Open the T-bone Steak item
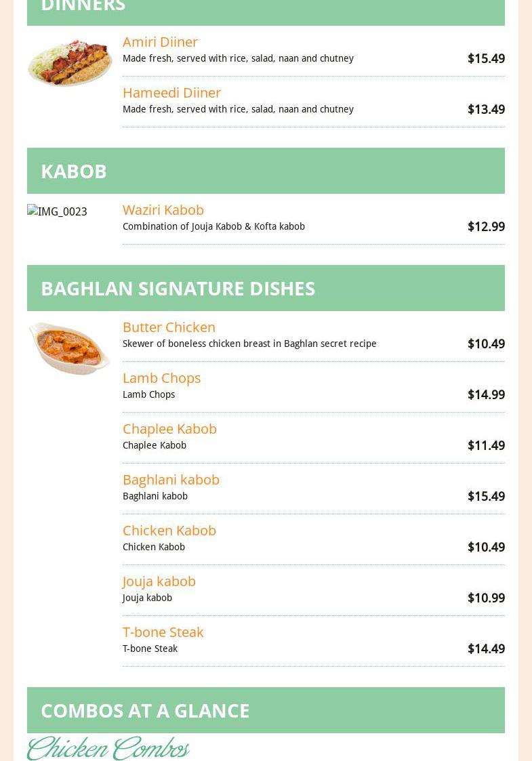 point(163,632)
